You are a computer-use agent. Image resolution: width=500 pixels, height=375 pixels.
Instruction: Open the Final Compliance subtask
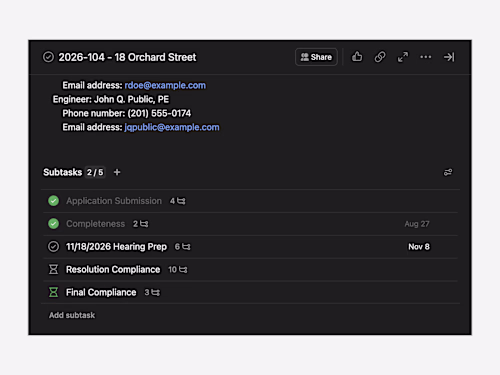pos(101,292)
